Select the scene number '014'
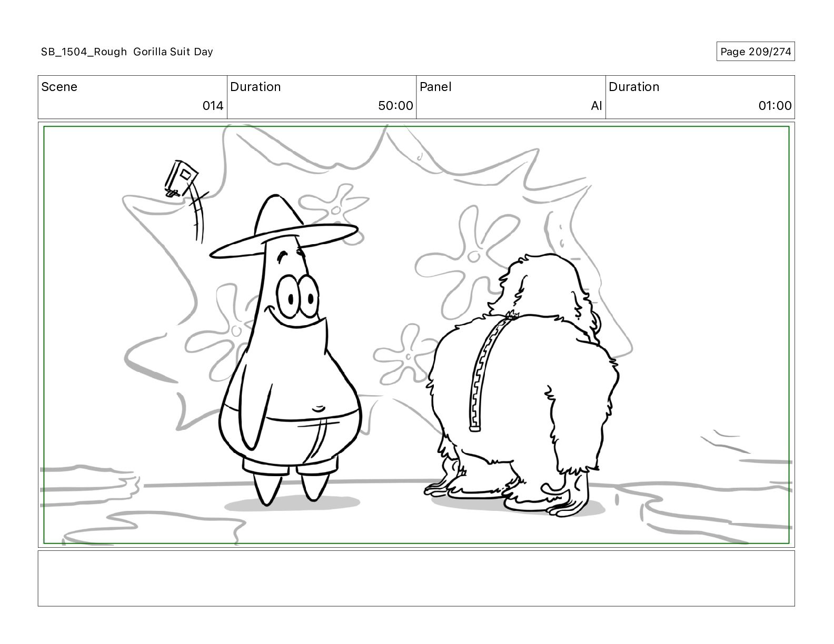834x644 pixels. pos(213,106)
